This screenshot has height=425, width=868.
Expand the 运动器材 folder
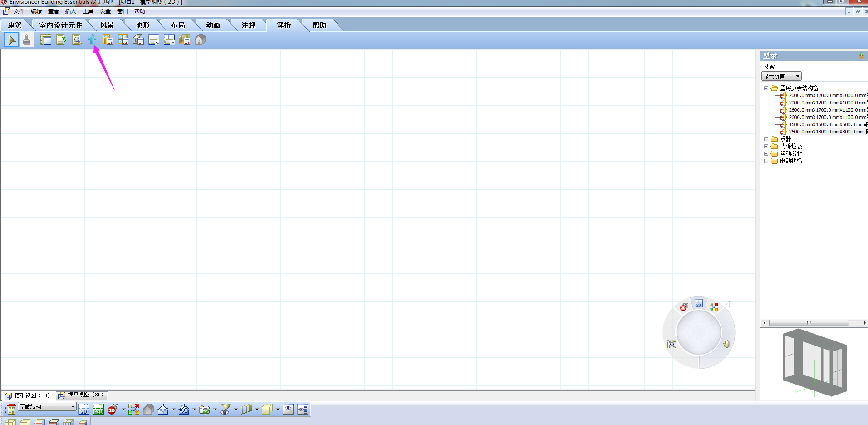pyautogui.click(x=766, y=154)
